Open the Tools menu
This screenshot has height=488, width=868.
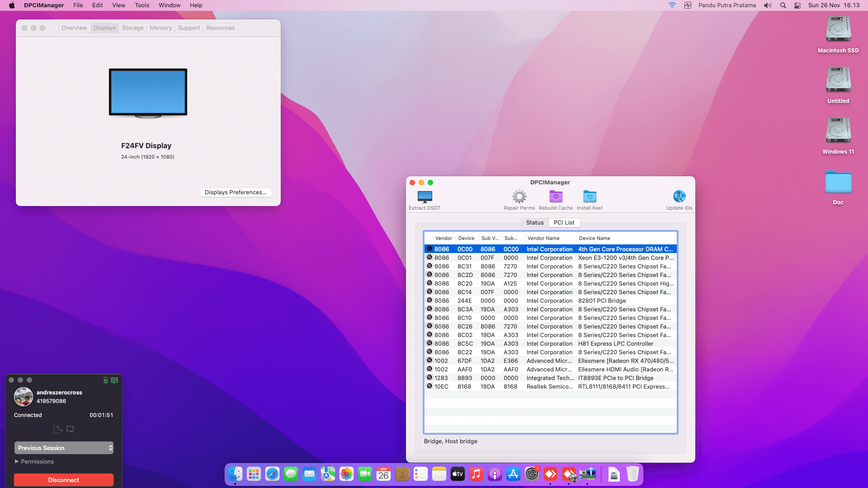[x=142, y=5]
